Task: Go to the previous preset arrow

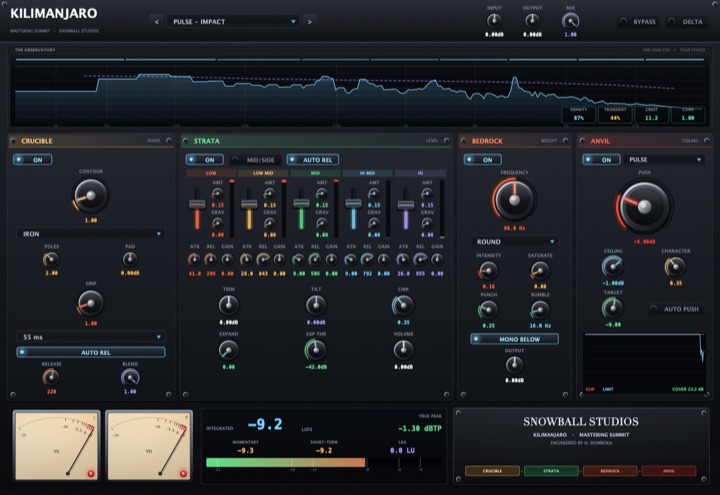Action: click(157, 22)
